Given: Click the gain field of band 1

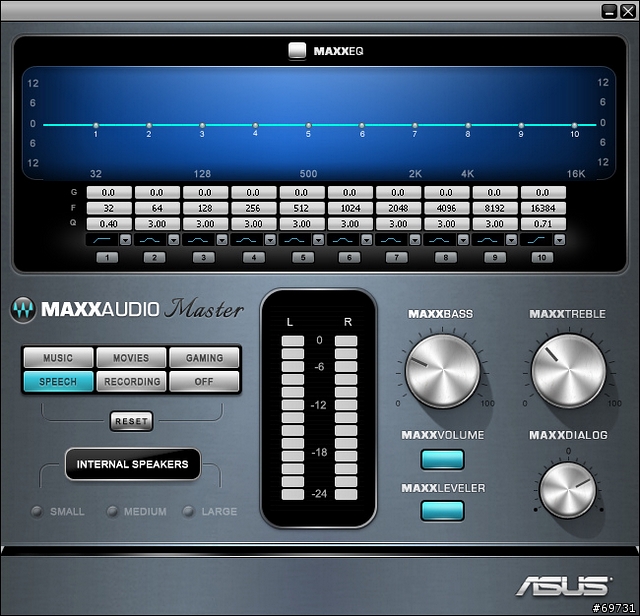Looking at the screenshot, I should [x=109, y=192].
